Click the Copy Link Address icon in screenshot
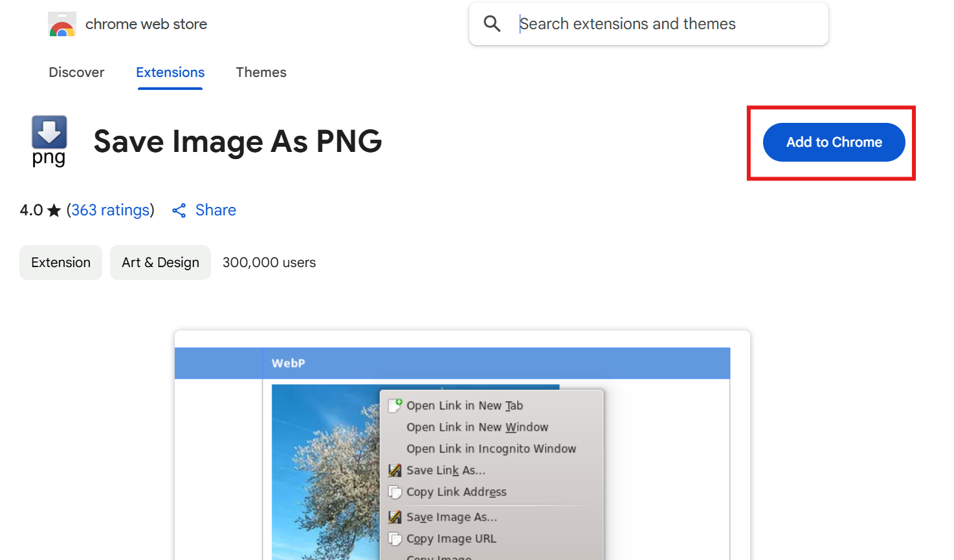This screenshot has height=560, width=954. (x=395, y=492)
